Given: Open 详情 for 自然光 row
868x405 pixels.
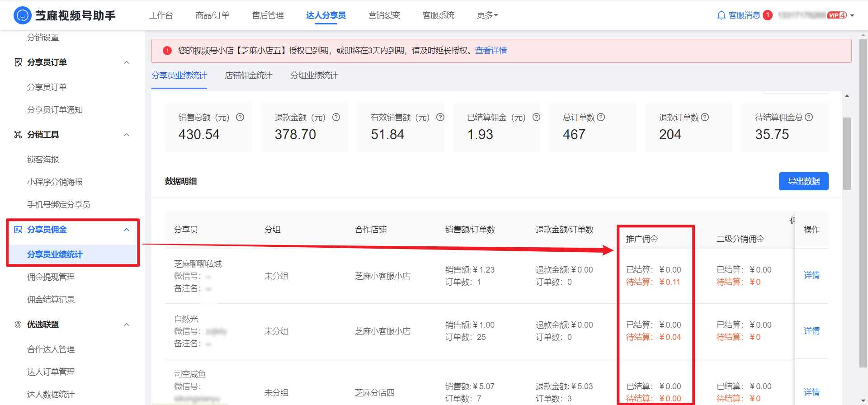Looking at the screenshot, I should [x=811, y=331].
